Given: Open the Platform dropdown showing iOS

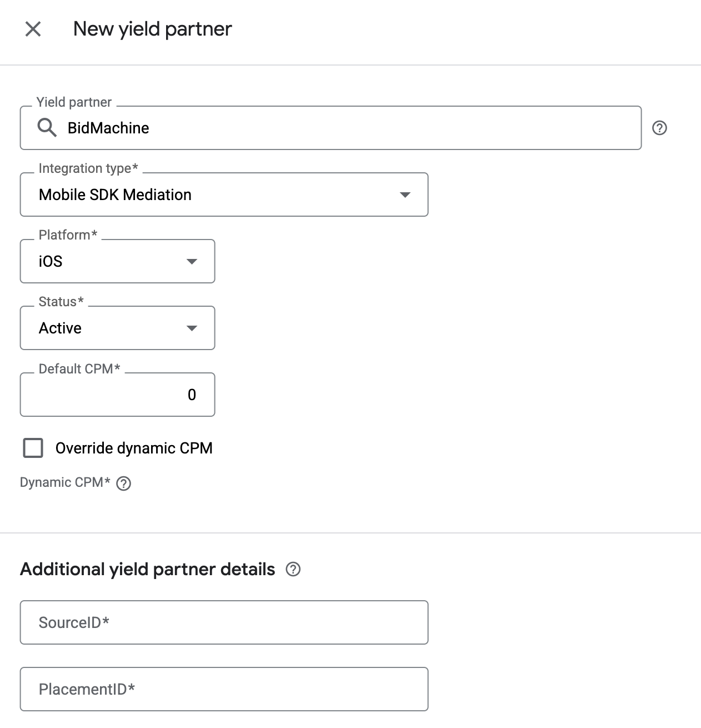Looking at the screenshot, I should click(x=117, y=261).
